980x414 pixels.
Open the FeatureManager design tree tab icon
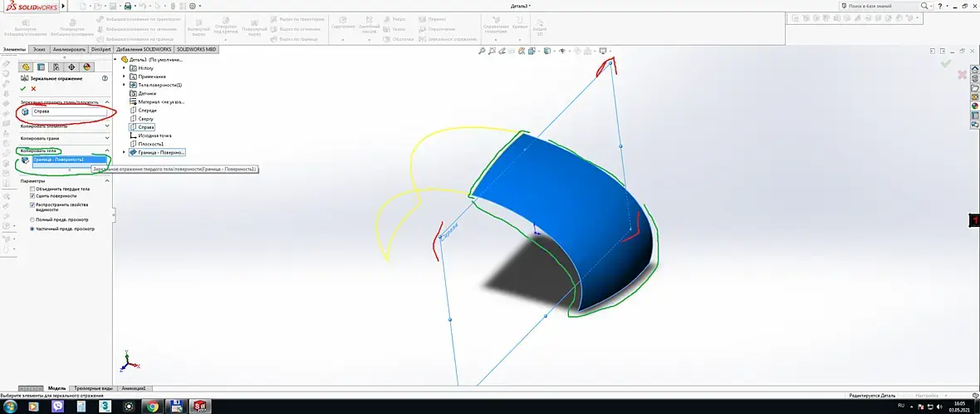(x=26, y=67)
